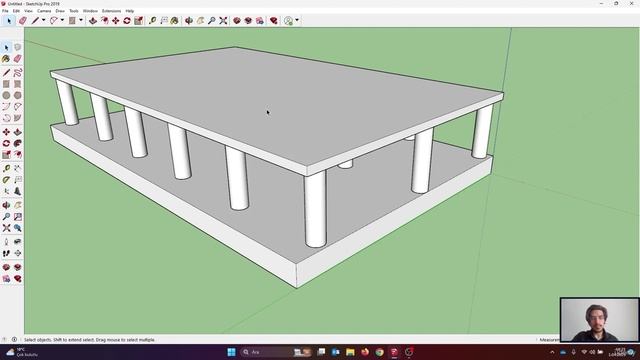Select the Freehand drawing tool
The image size is (640, 360).
tap(18, 73)
